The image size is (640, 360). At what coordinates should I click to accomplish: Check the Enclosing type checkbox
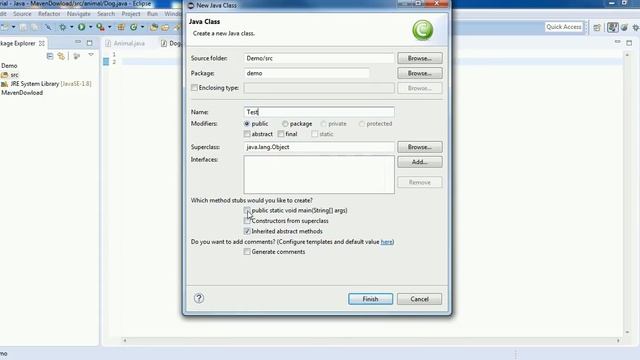[x=194, y=88]
